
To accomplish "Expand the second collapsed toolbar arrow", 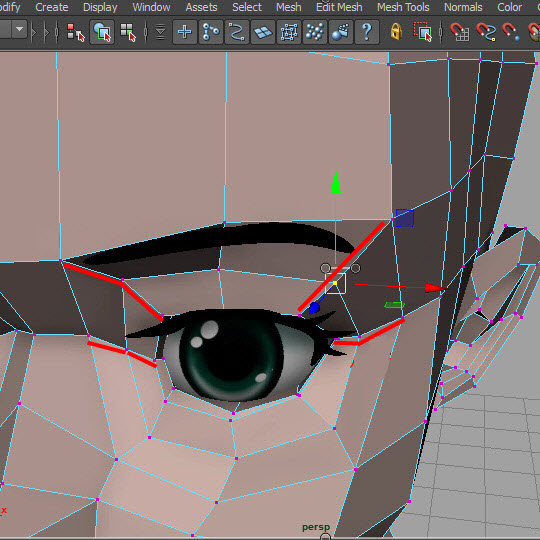I will click(46, 32).
